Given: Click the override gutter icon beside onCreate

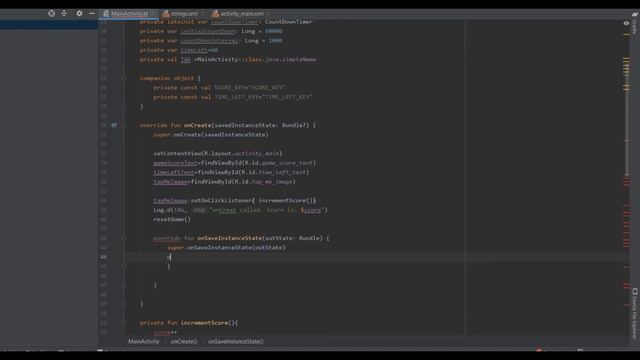Looking at the screenshot, I should tap(114, 125).
